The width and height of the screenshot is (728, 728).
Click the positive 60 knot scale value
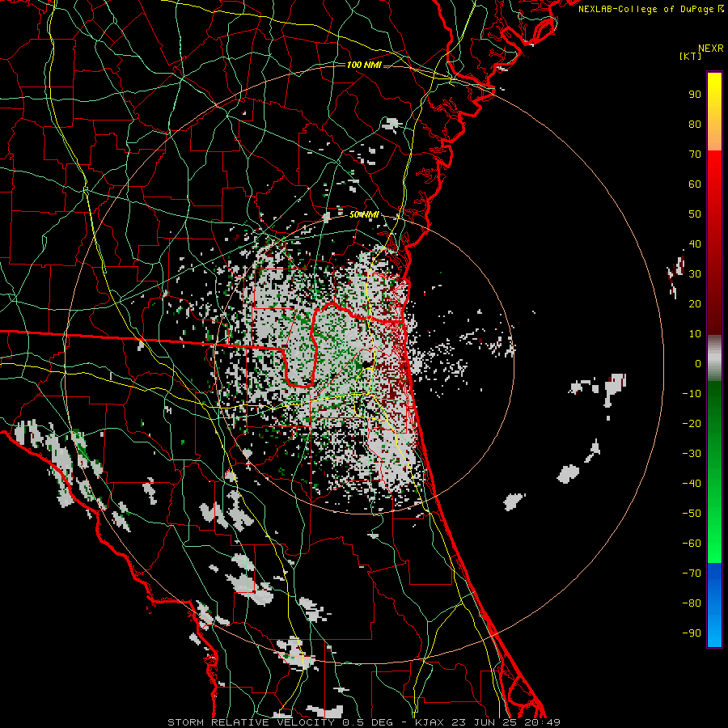point(695,184)
